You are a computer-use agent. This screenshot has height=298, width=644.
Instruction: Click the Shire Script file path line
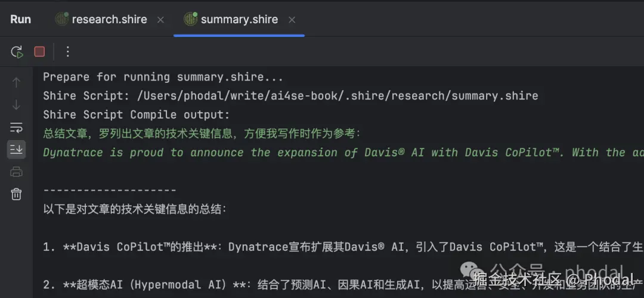tap(290, 95)
